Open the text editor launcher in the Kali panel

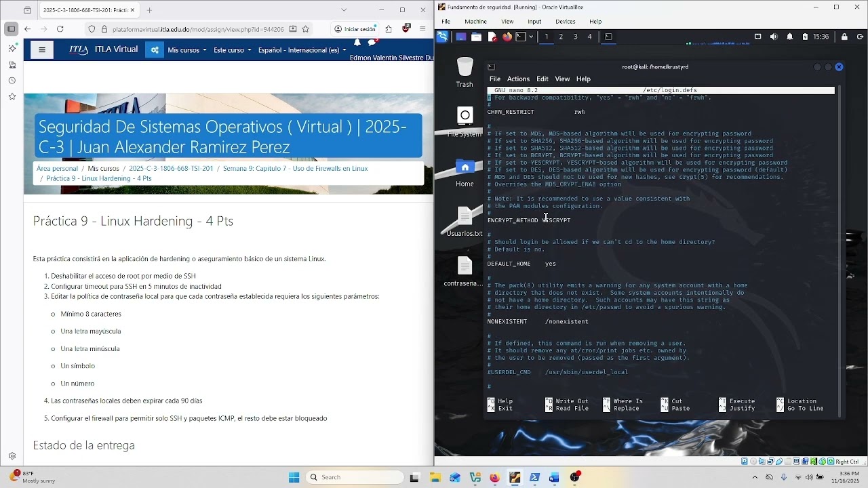tap(492, 37)
